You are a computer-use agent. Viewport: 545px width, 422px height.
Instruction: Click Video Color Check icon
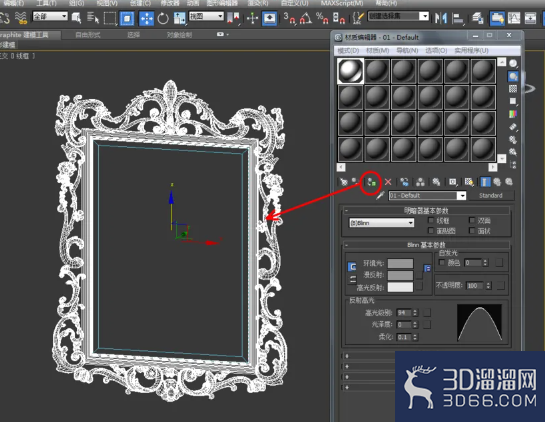513,114
